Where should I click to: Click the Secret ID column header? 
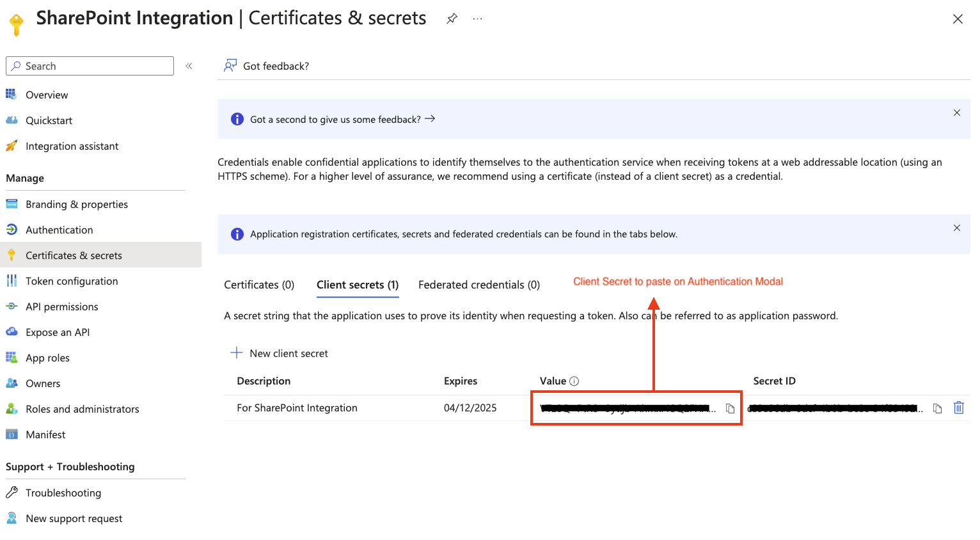pos(774,381)
